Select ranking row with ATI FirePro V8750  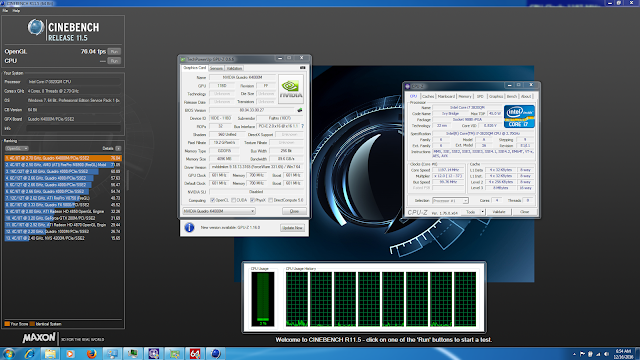[x=63, y=198]
